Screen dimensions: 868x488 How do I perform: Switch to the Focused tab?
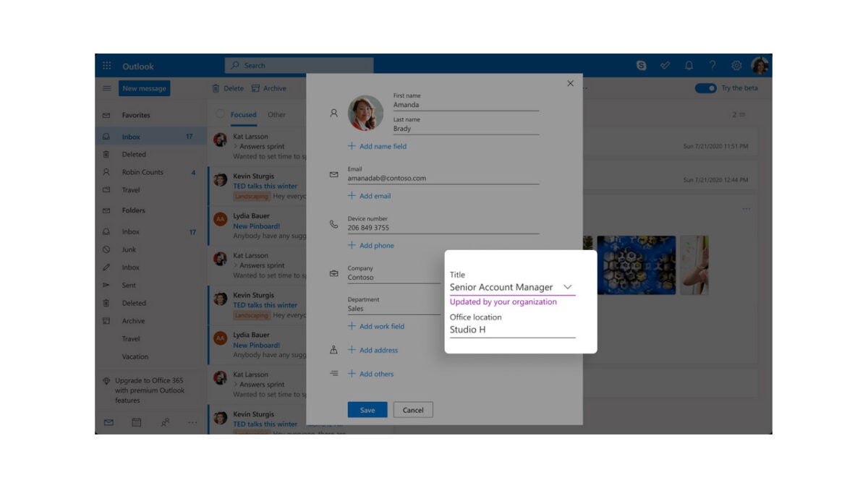pyautogui.click(x=242, y=114)
